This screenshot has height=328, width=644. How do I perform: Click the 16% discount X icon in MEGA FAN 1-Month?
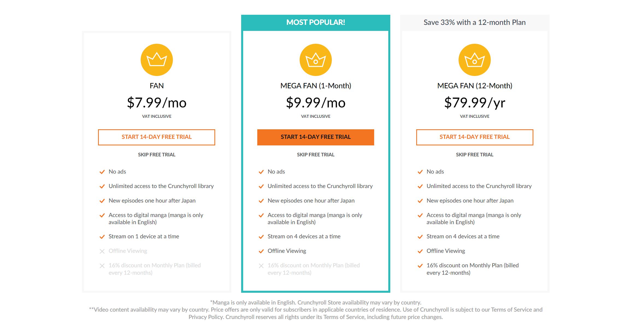[x=261, y=266]
